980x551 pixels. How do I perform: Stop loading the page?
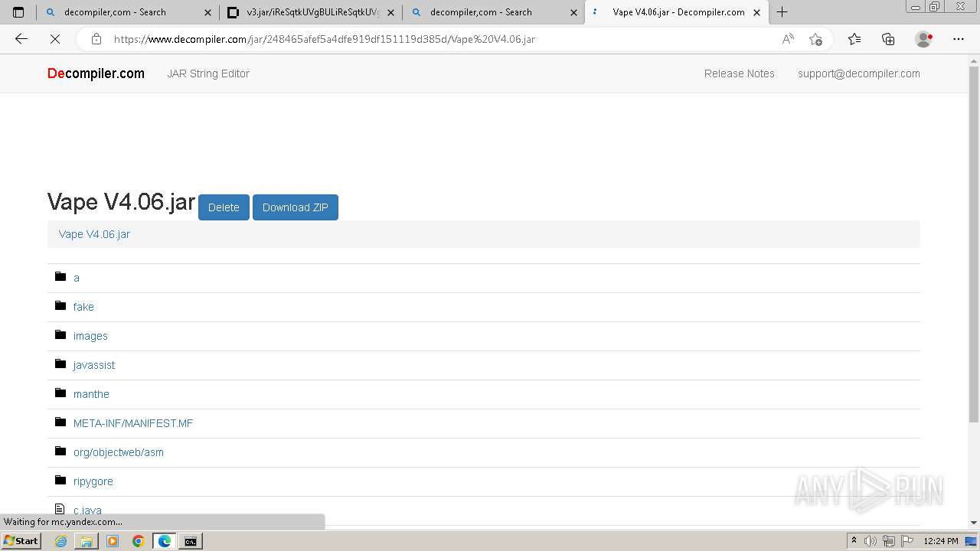tap(55, 39)
